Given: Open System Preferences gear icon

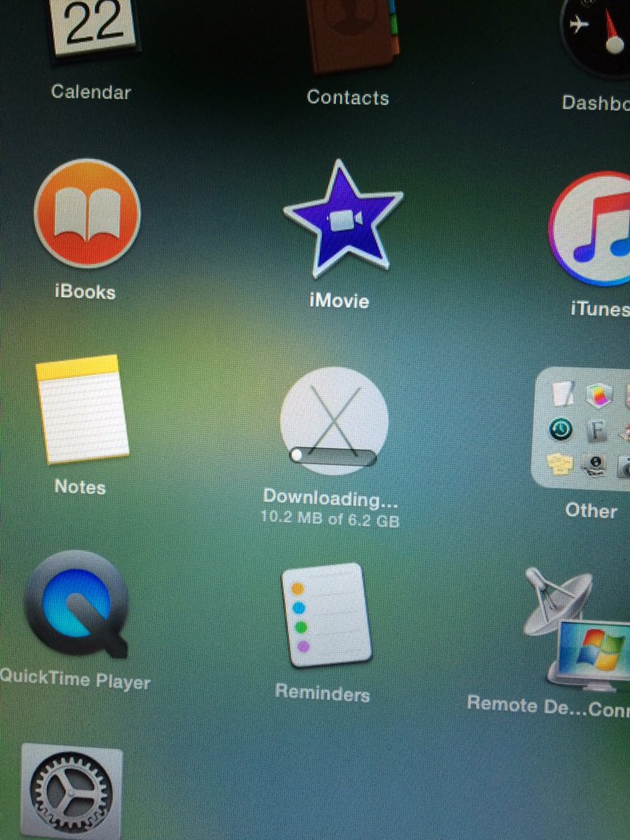Looking at the screenshot, I should [71, 793].
